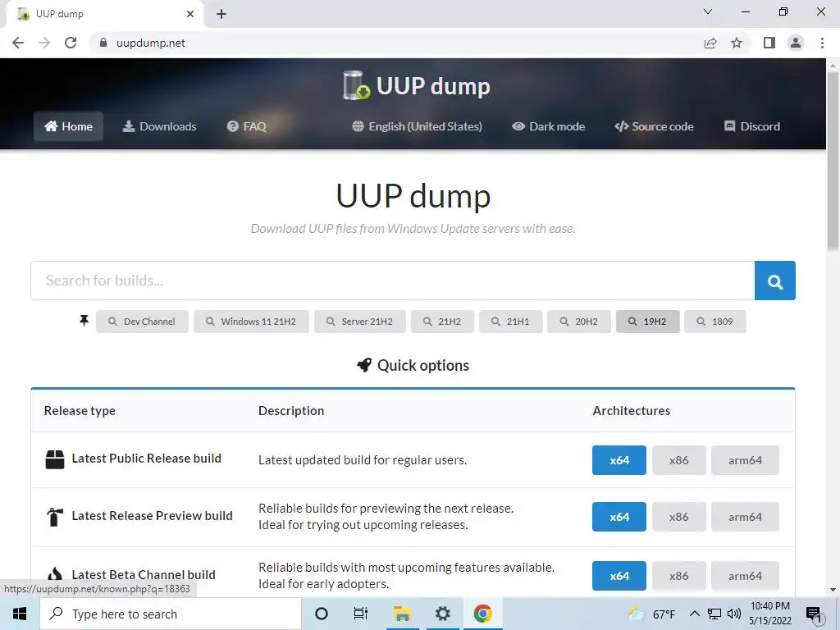Choose x64 for Latest Public Release build
Viewport: 840px width, 630px height.
(619, 460)
